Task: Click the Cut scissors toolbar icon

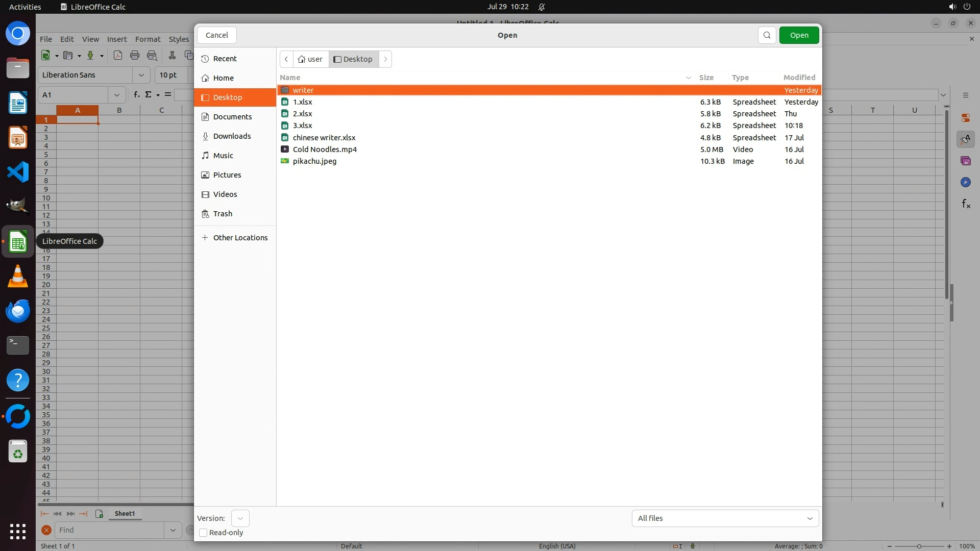Action: pyautogui.click(x=172, y=56)
